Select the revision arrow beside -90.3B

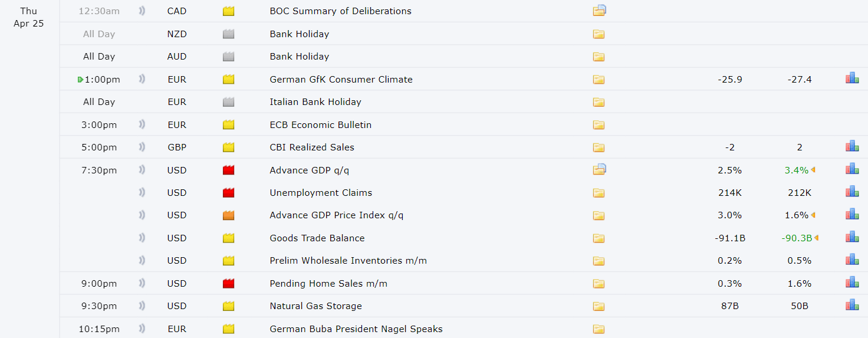pyautogui.click(x=816, y=238)
